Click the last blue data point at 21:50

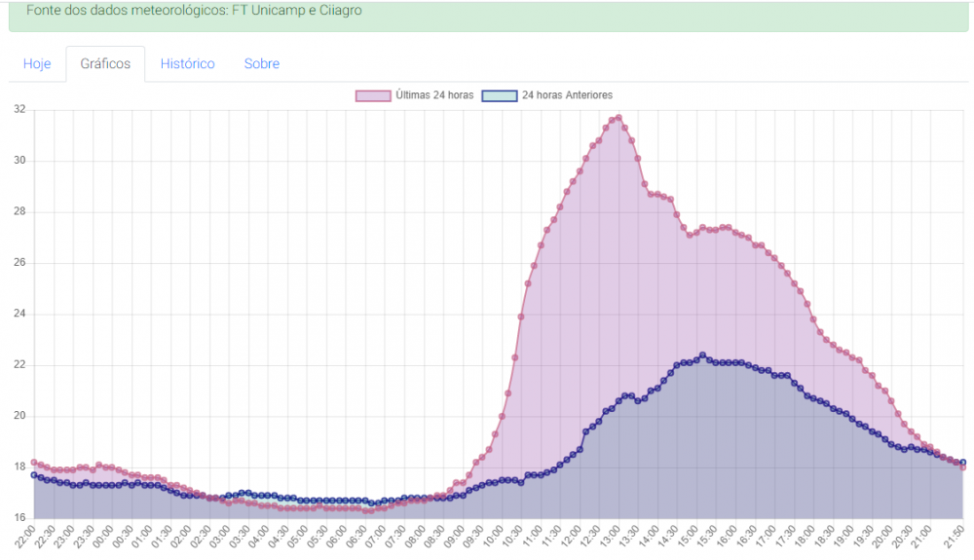pos(963,463)
